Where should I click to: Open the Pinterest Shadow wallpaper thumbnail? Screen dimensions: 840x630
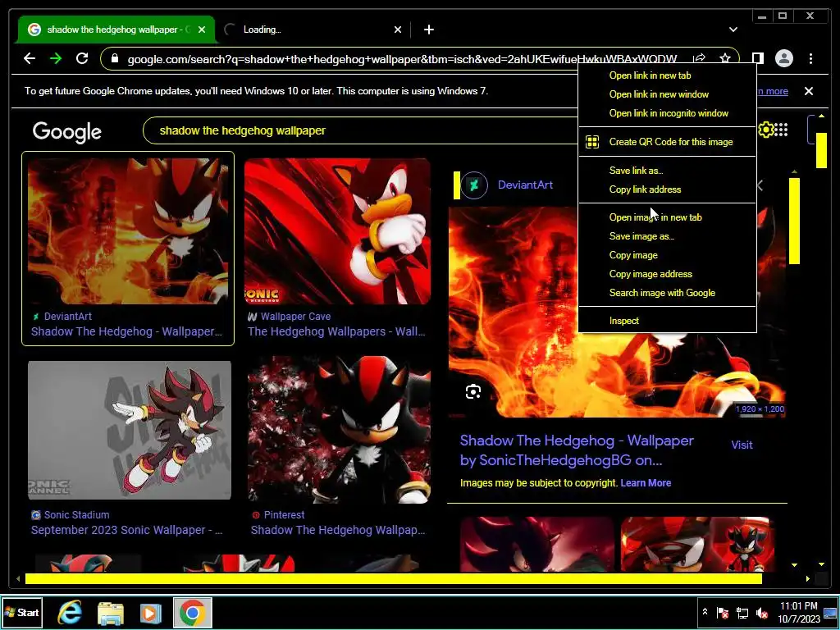(339, 429)
